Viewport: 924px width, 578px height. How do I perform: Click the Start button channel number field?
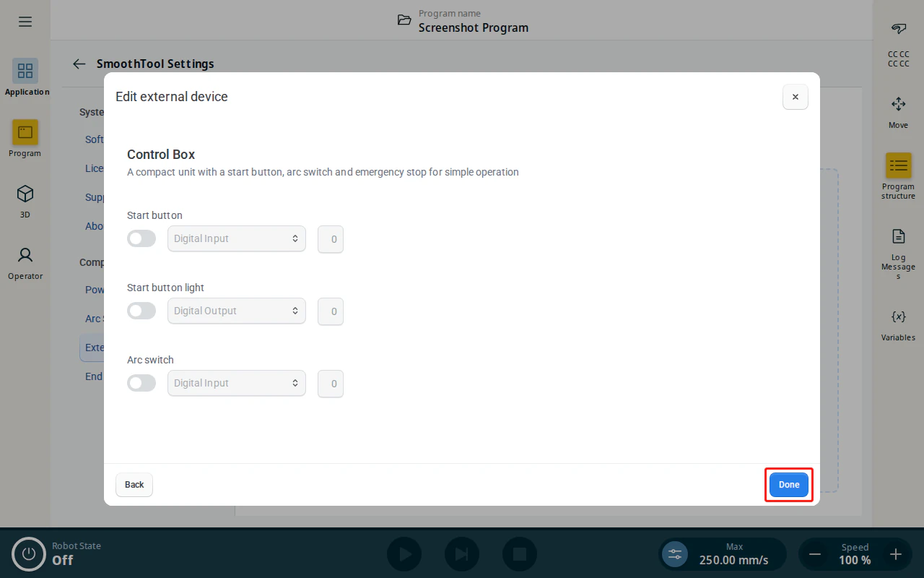tap(331, 239)
